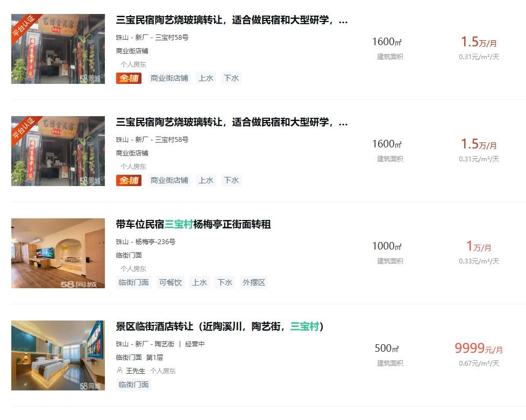Click 王先生 landlord name
Image resolution: width=526 pixels, height=420 pixels.
136,371
